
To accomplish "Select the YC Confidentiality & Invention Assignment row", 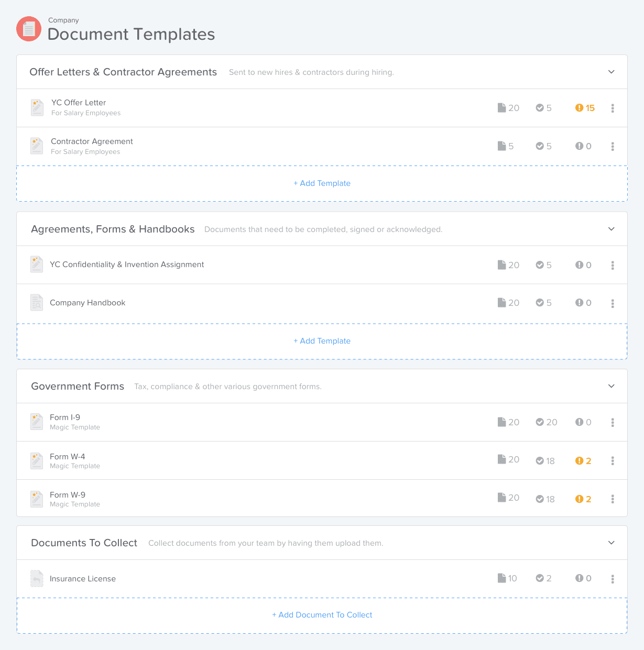I will click(127, 265).
